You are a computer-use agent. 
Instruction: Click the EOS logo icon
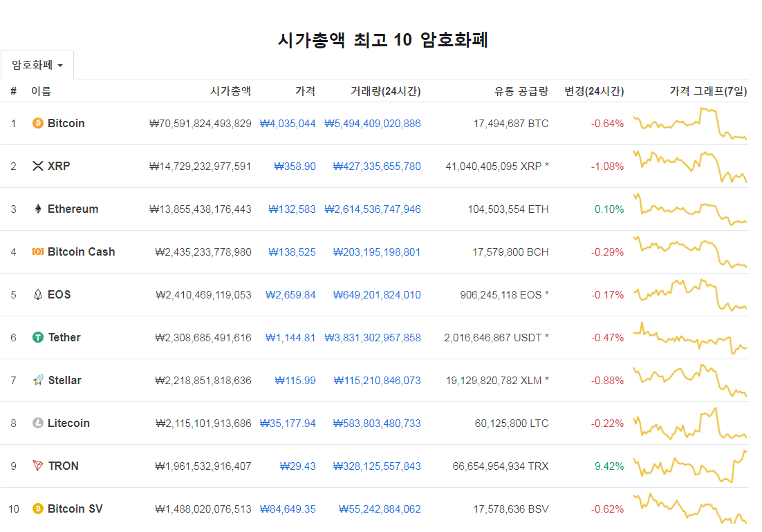pyautogui.click(x=38, y=294)
